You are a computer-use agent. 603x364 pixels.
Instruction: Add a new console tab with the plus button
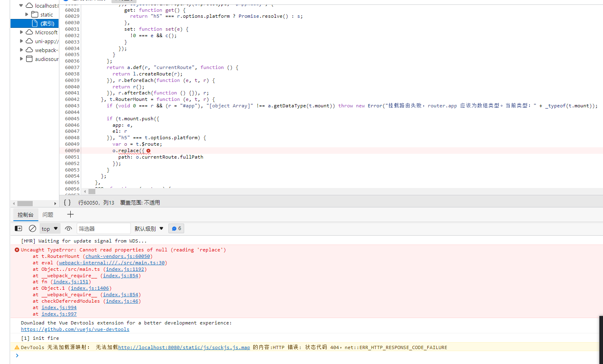click(70, 214)
